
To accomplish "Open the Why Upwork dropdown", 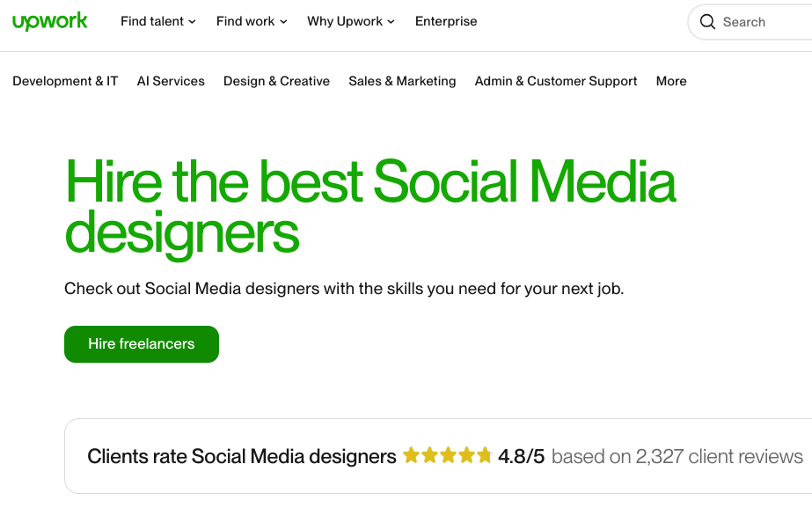I will point(350,21).
